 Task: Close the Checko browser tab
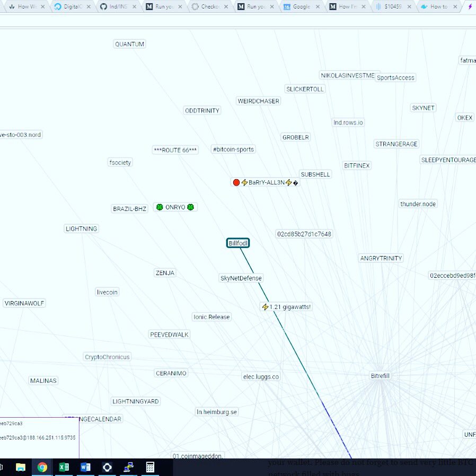click(226, 6)
